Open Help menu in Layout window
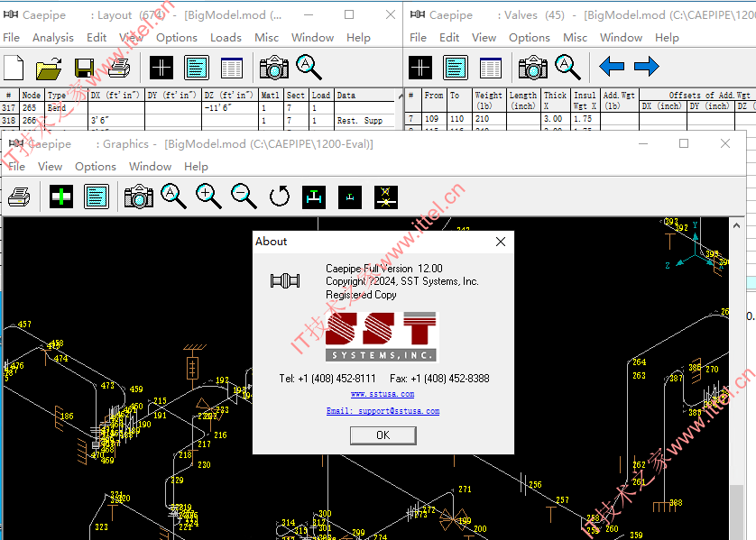This screenshot has width=756, height=540. (x=359, y=38)
